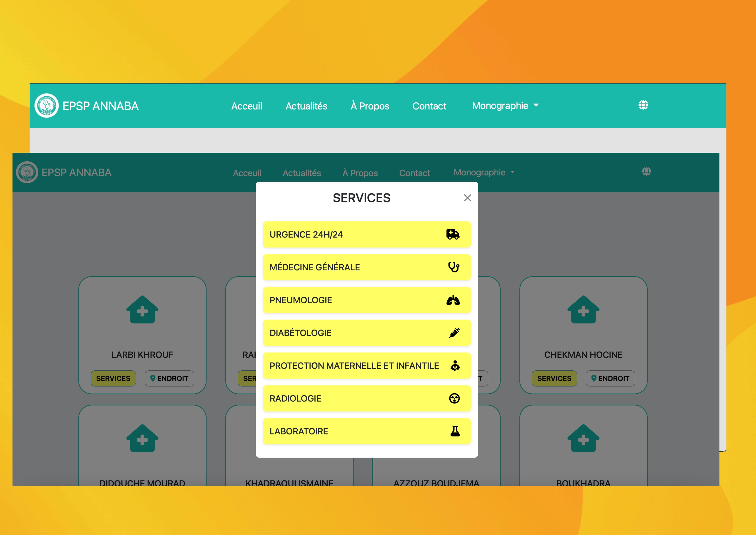Open SERVICES for CHEKMAN HOCINE

click(554, 378)
